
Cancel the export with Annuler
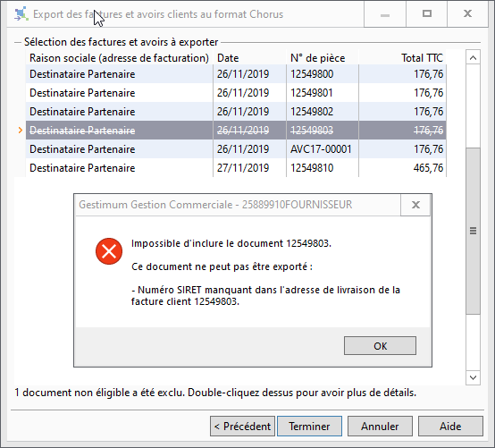point(380,427)
